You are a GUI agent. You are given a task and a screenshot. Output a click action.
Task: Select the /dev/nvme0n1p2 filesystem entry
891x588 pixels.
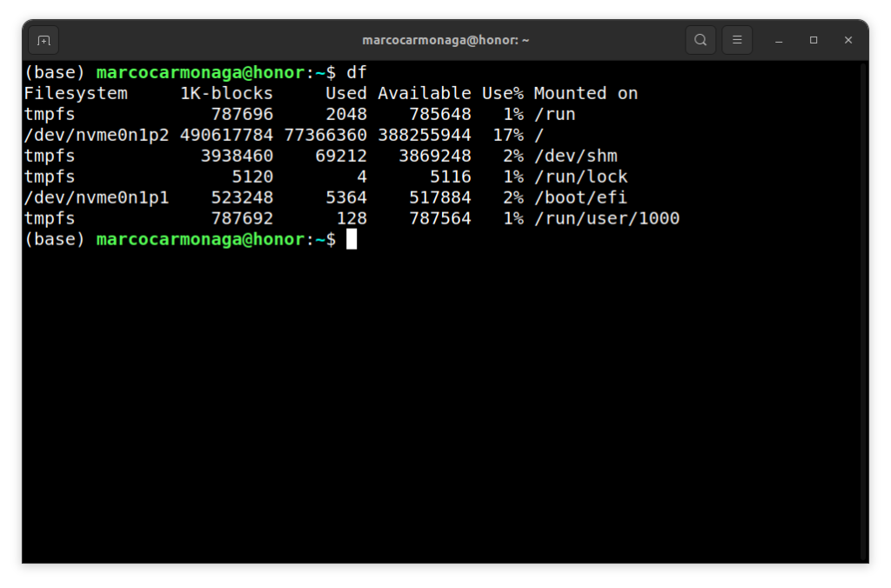[97, 135]
